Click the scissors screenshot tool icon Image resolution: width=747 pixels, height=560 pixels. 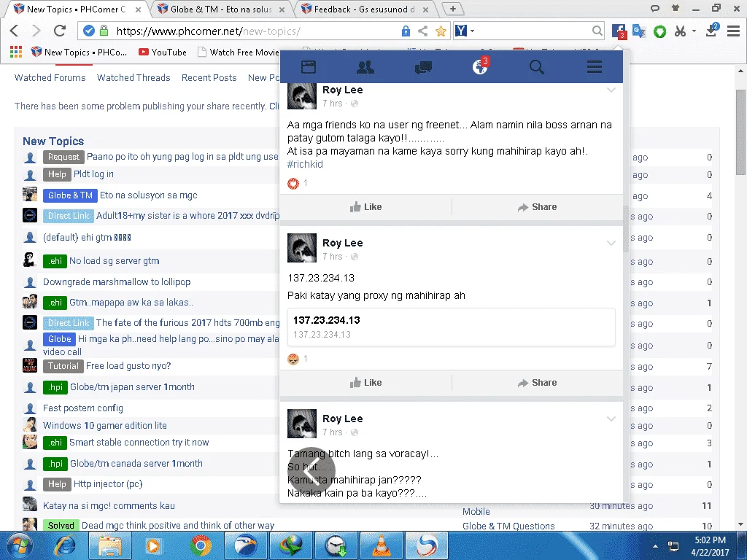(680, 31)
